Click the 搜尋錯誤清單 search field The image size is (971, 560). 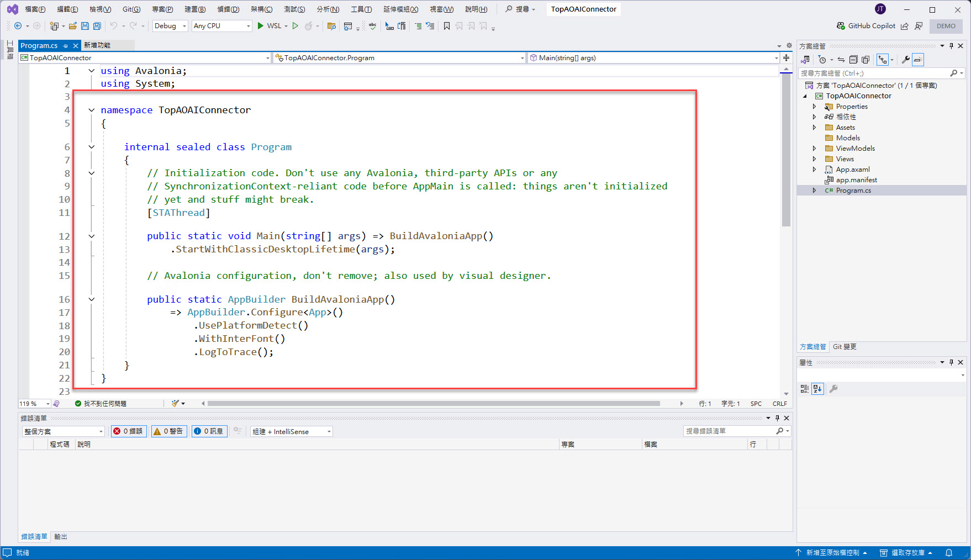[737, 431]
